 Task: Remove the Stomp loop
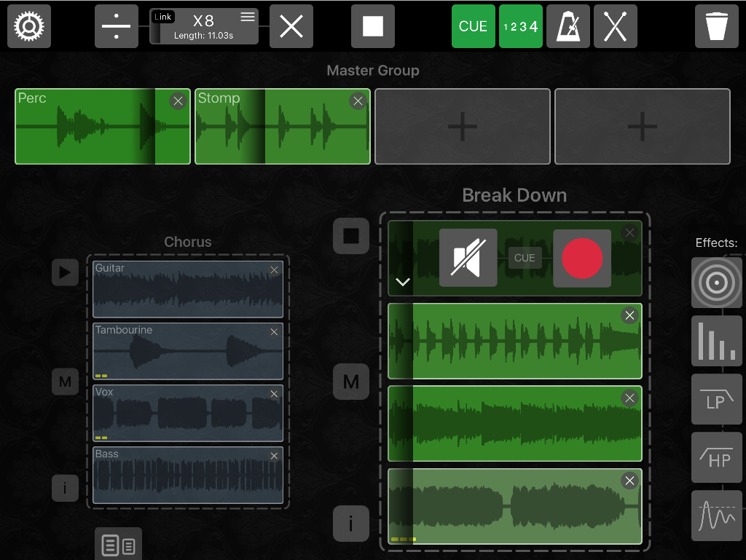click(358, 100)
